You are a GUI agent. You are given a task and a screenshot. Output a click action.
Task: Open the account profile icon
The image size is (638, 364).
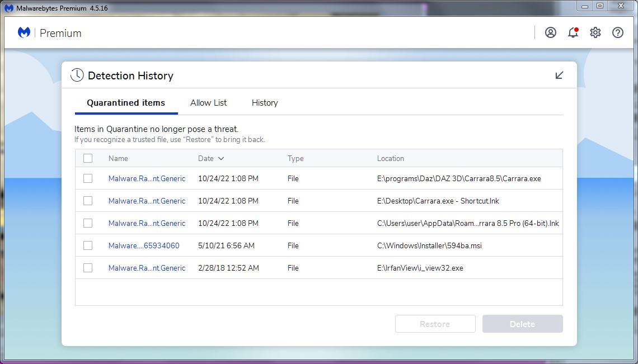(551, 32)
